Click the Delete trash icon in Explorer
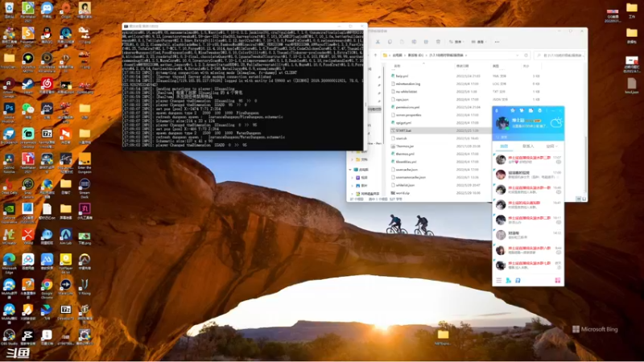The image size is (644, 362). [438, 42]
